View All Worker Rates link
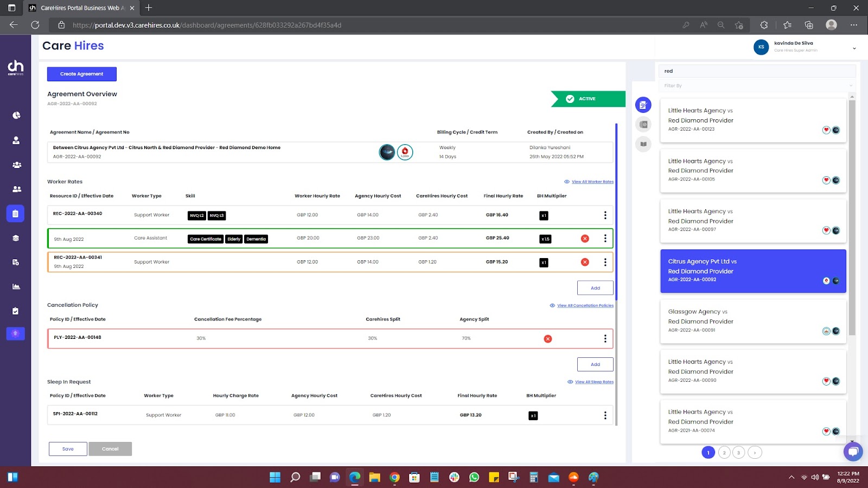 click(592, 182)
